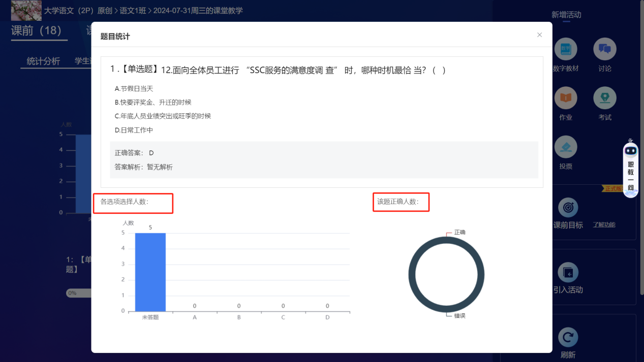Click the course thumbnail image
Viewport: 644px width, 362px height.
pyautogui.click(x=26, y=10)
